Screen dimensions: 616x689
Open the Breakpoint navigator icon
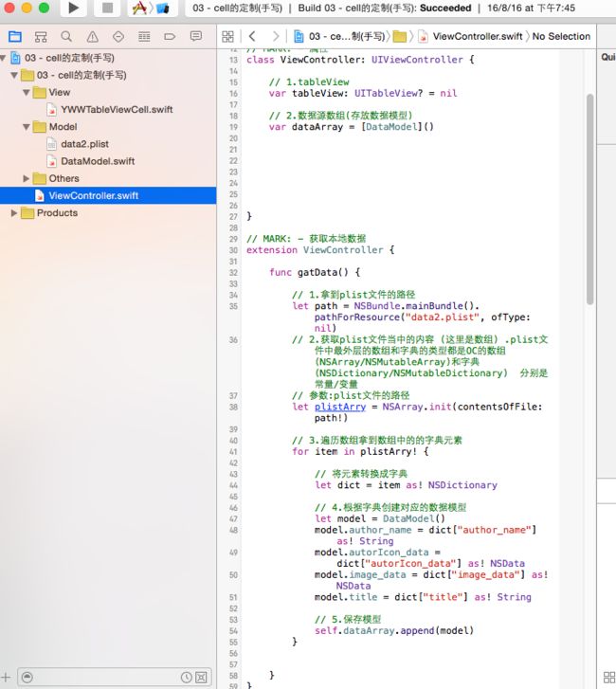(170, 36)
